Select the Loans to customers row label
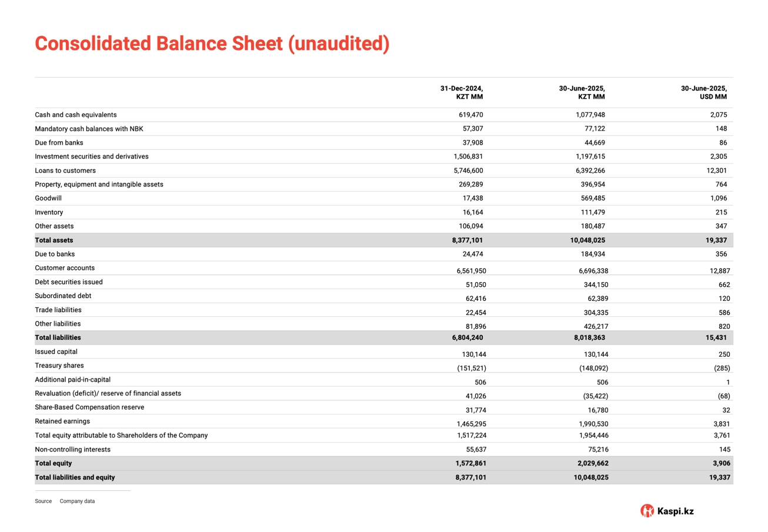The width and height of the screenshot is (768, 532). coord(65,170)
